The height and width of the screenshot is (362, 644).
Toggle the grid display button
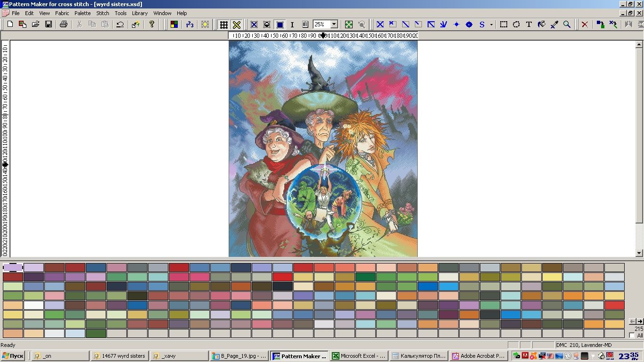224,25
